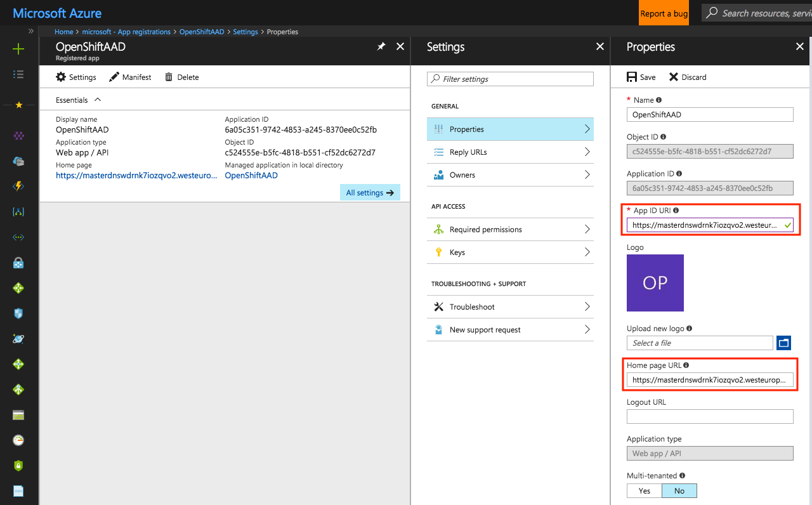Click the folder browse icon for logo upload
This screenshot has height=505, width=812.
pyautogui.click(x=784, y=343)
